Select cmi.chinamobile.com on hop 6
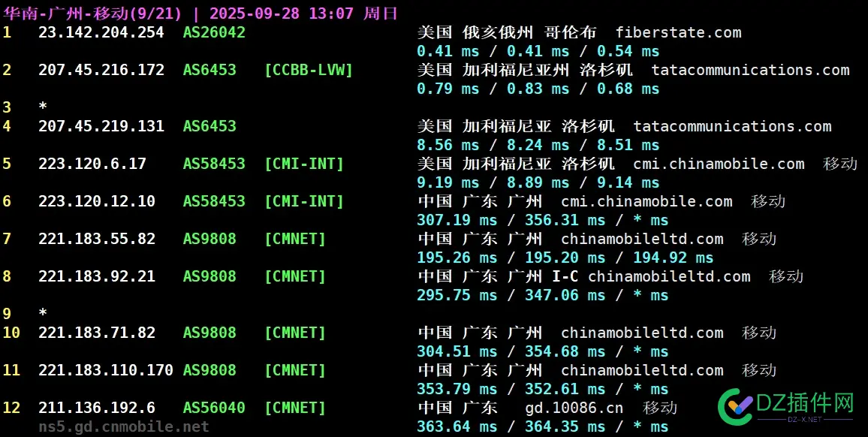Image resolution: width=868 pixels, height=437 pixels. click(646, 201)
